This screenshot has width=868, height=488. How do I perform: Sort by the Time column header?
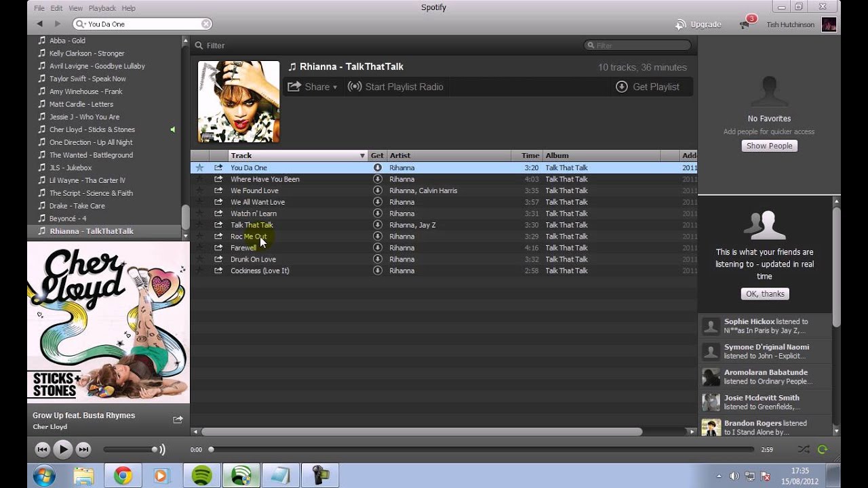click(526, 155)
